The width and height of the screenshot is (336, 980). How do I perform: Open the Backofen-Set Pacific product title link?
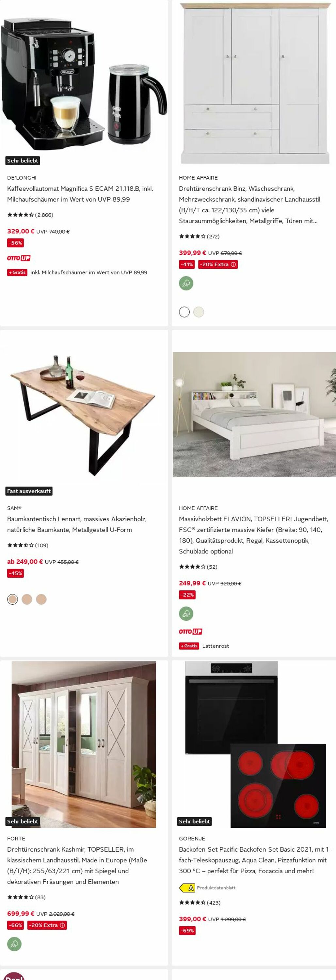(255, 860)
